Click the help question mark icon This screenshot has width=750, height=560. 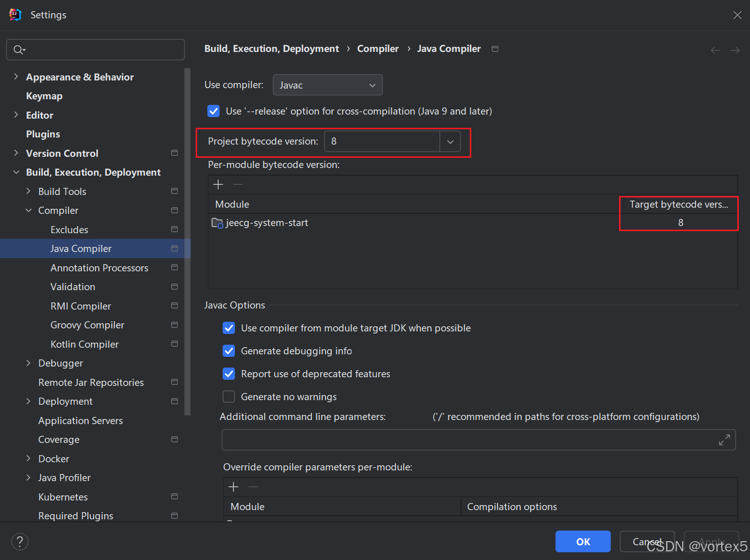(20, 541)
